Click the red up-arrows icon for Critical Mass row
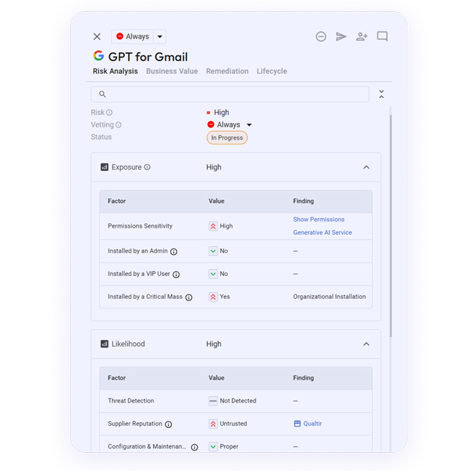 (x=213, y=297)
